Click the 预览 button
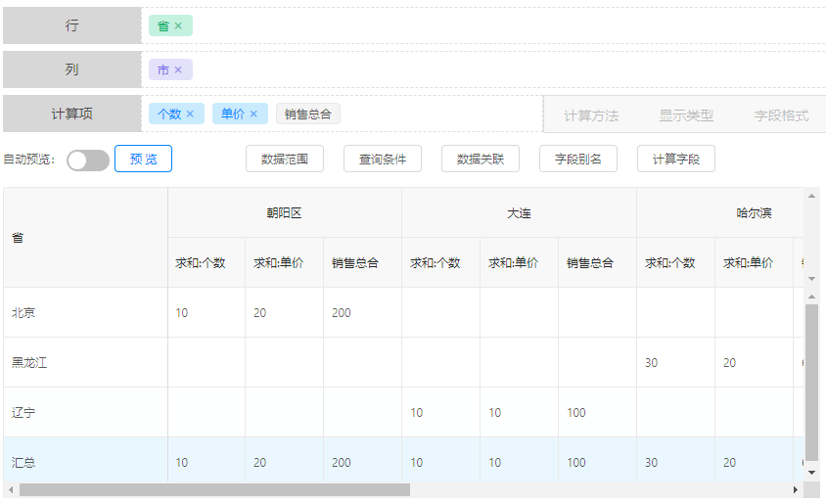The width and height of the screenshot is (826, 504). (x=143, y=159)
